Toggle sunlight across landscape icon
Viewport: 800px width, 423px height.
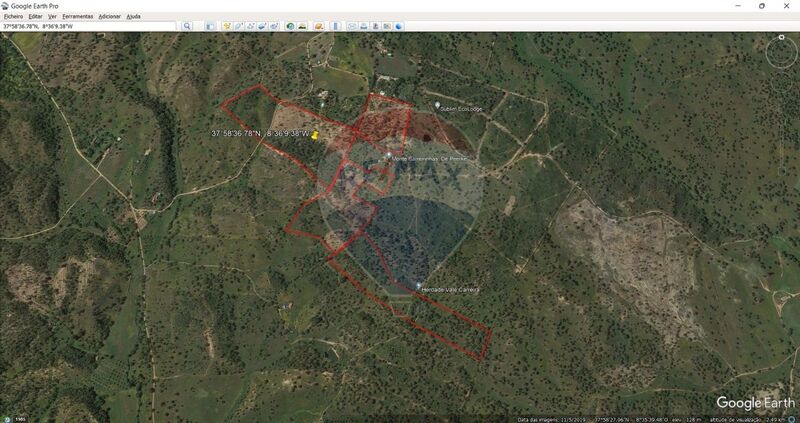pyautogui.click(x=302, y=26)
